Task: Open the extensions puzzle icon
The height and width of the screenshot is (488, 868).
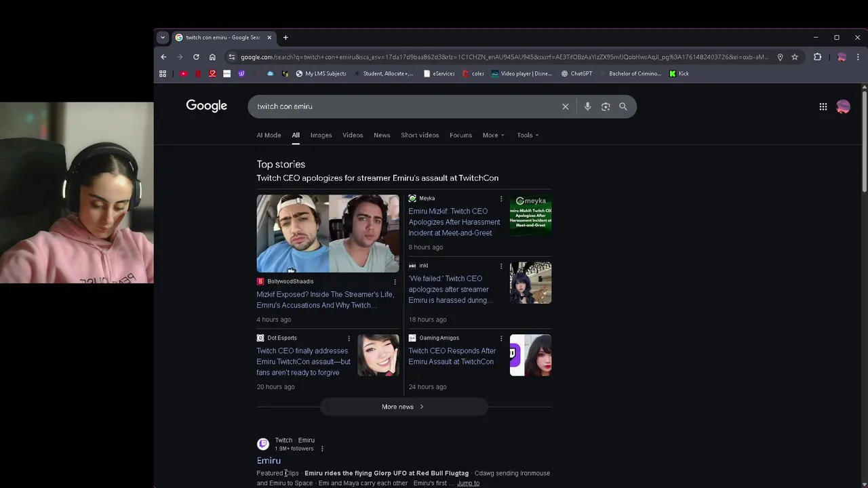Action: (818, 57)
